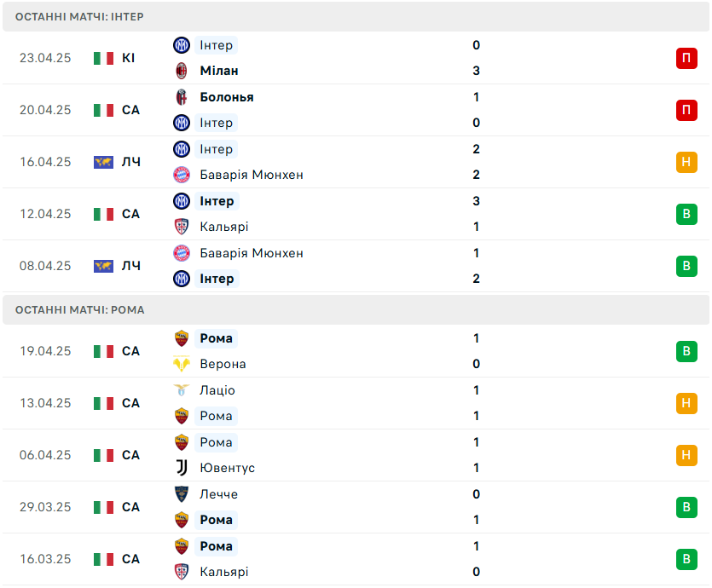Open Баварія Мюнхен link in 08.04.25 match
712x588 pixels.
pos(252,253)
